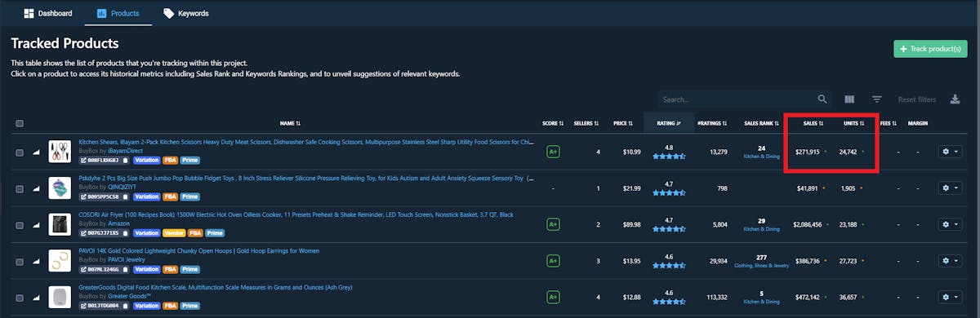Open the COSORI Air Fryer product link

pos(296,214)
